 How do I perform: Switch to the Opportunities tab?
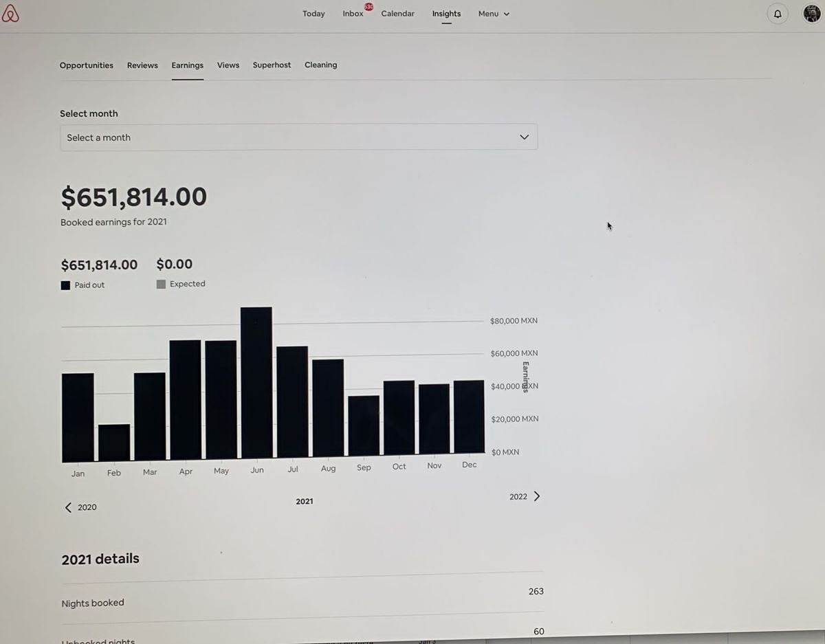click(x=87, y=65)
